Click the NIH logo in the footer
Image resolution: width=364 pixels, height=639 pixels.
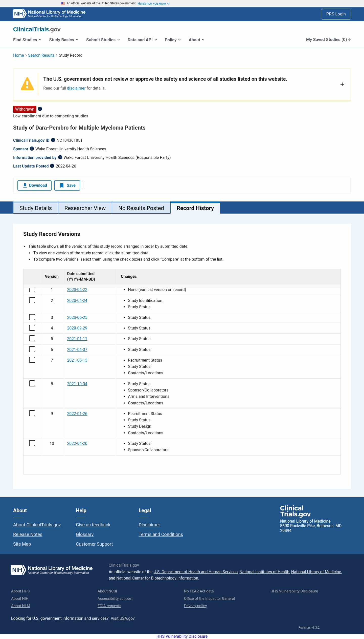(x=52, y=570)
